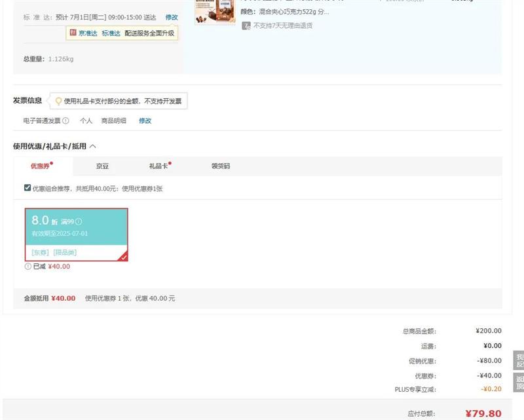The width and height of the screenshot is (524, 420).
Task: Select the 领货码 tab
Action: pyautogui.click(x=220, y=166)
